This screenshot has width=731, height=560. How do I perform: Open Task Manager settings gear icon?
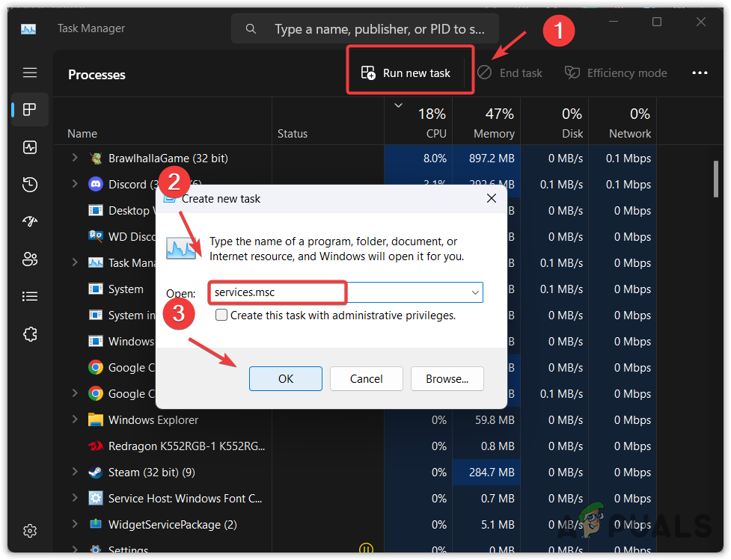point(30,531)
